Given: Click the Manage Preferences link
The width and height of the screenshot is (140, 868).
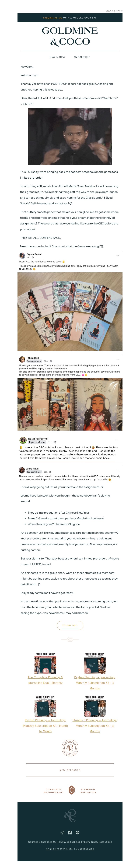Looking at the screenshot, I should [x=59, y=849].
